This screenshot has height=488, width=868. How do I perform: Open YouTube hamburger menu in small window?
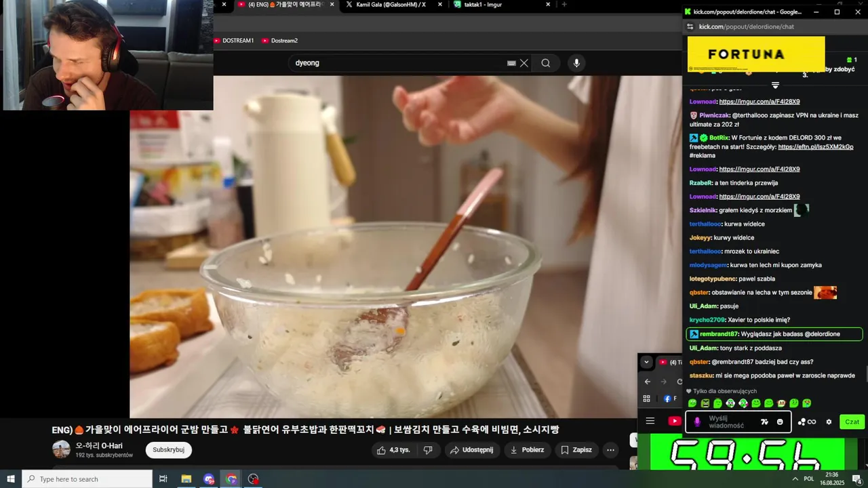click(650, 421)
